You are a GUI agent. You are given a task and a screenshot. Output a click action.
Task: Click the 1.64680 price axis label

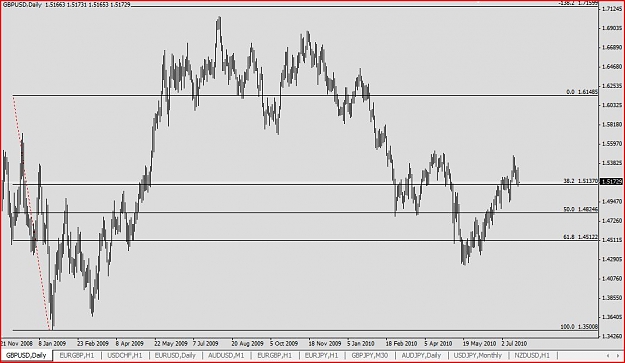[x=611, y=67]
